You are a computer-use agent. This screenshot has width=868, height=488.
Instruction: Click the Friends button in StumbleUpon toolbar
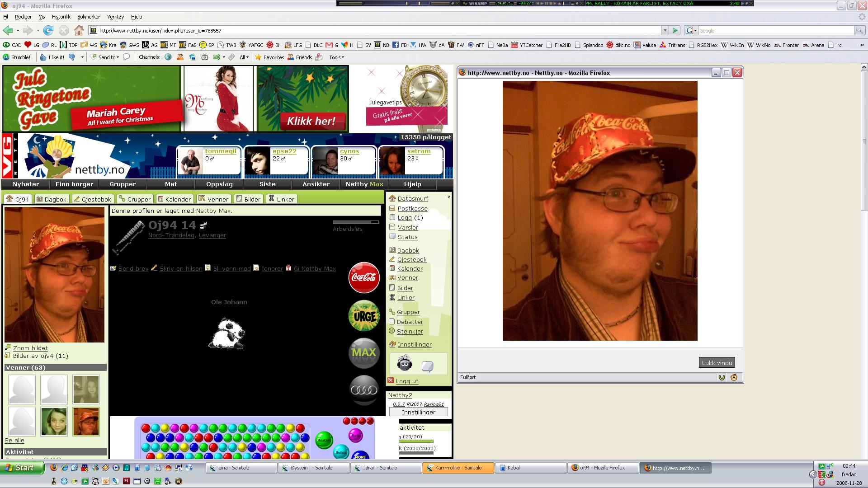click(x=300, y=57)
